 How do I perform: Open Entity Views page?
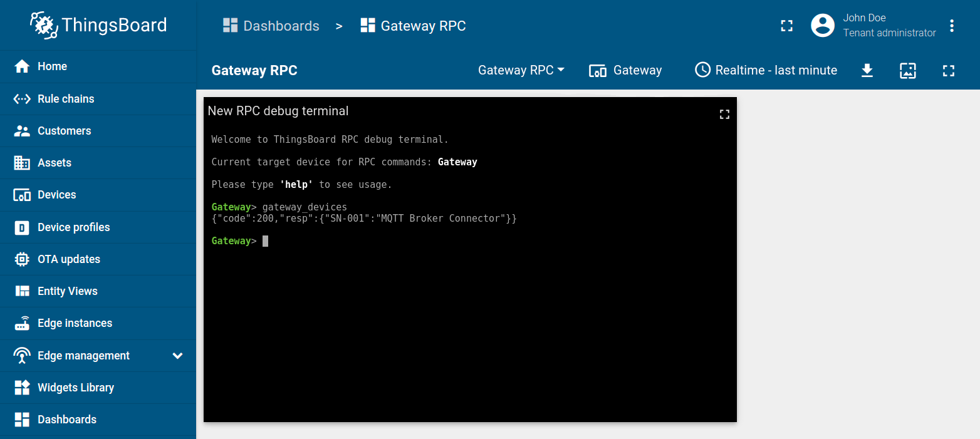pyautogui.click(x=98, y=291)
